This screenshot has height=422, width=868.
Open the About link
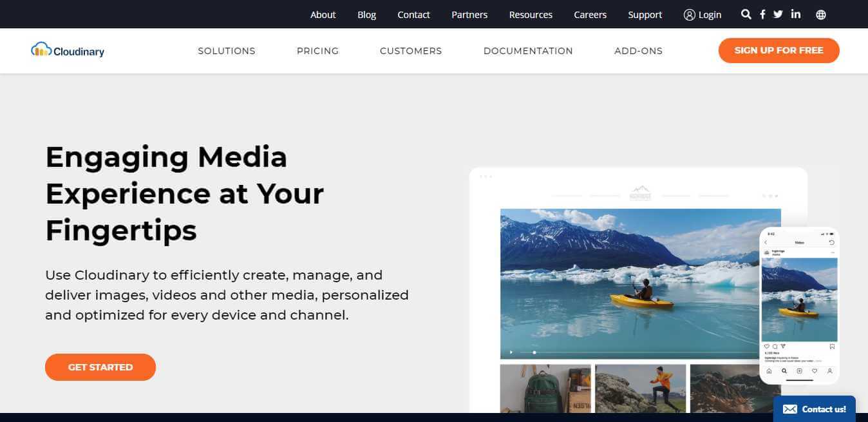[x=323, y=15]
